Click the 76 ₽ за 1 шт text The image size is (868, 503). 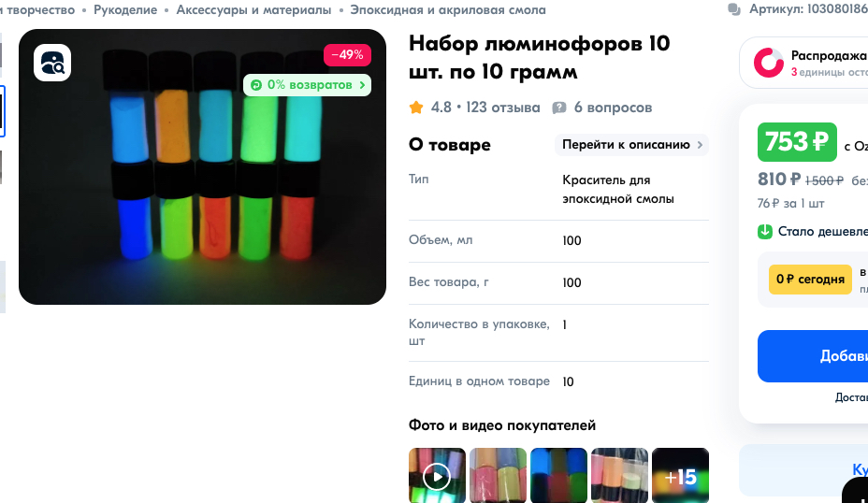pyautogui.click(x=790, y=204)
